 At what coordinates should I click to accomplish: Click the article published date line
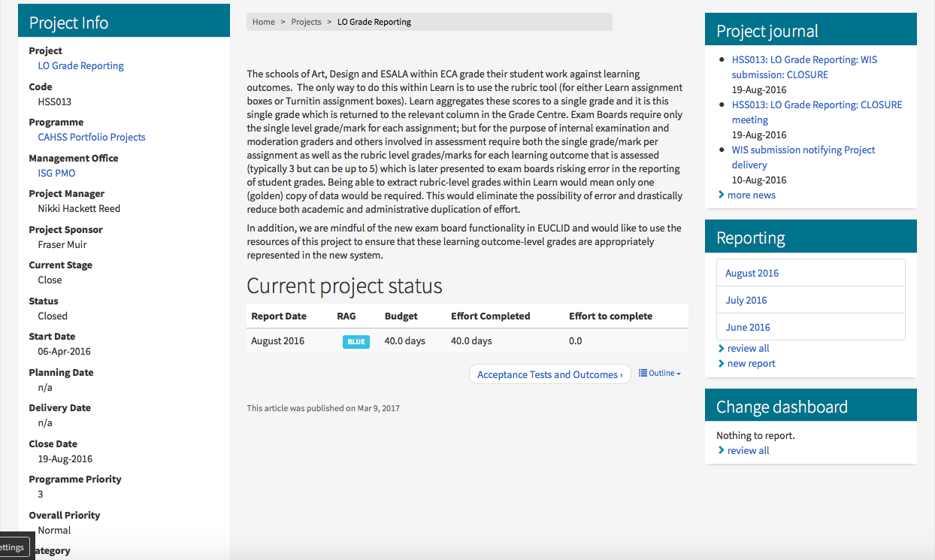pos(323,408)
